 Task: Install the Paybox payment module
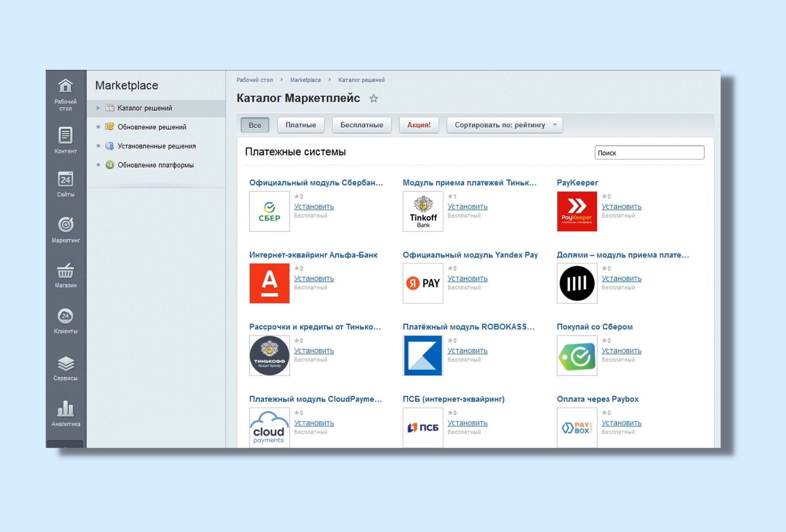(x=621, y=423)
